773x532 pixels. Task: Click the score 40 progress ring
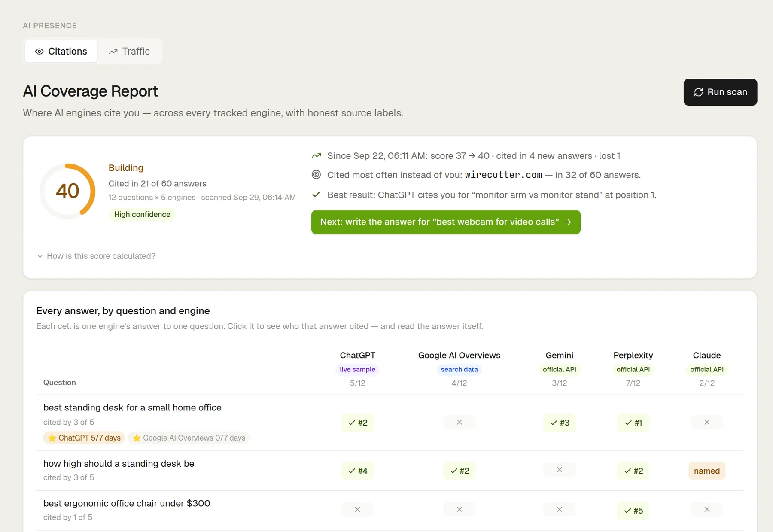tap(67, 191)
